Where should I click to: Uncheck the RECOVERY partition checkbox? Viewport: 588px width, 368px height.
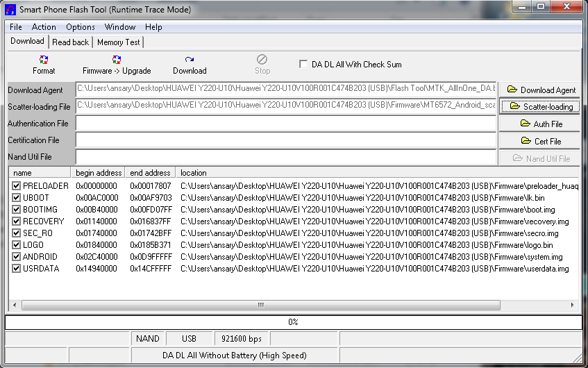[16, 221]
